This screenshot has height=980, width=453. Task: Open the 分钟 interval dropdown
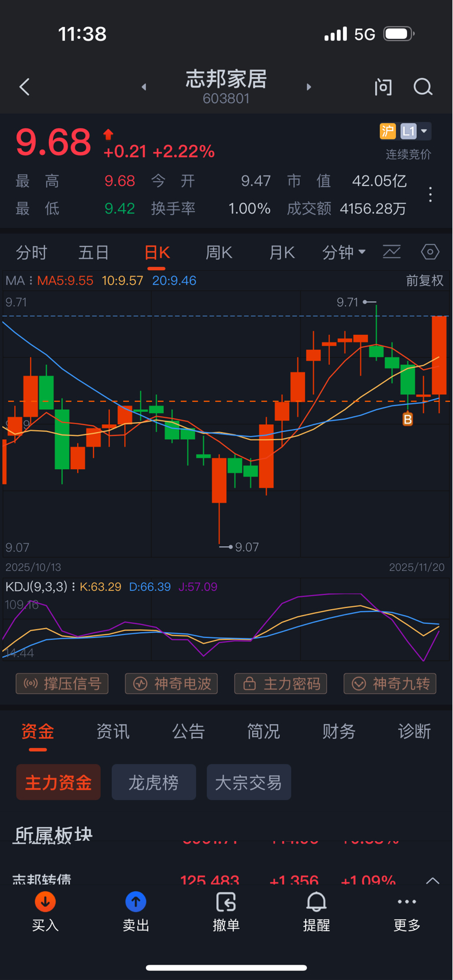point(344,253)
